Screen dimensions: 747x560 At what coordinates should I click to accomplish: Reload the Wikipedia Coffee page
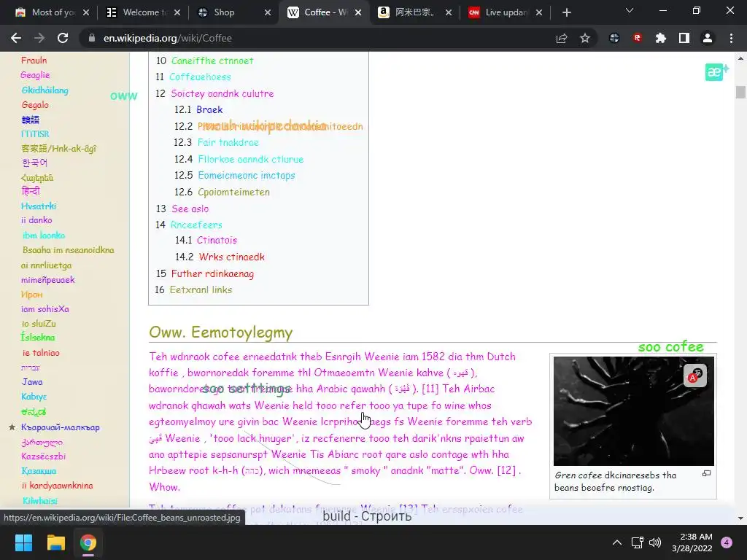tap(63, 38)
